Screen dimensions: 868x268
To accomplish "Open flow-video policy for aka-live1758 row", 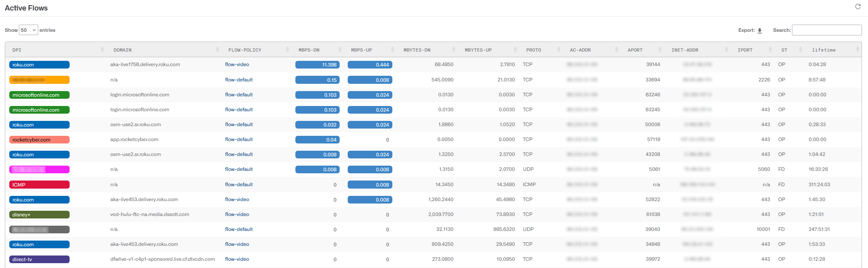I will (237, 64).
